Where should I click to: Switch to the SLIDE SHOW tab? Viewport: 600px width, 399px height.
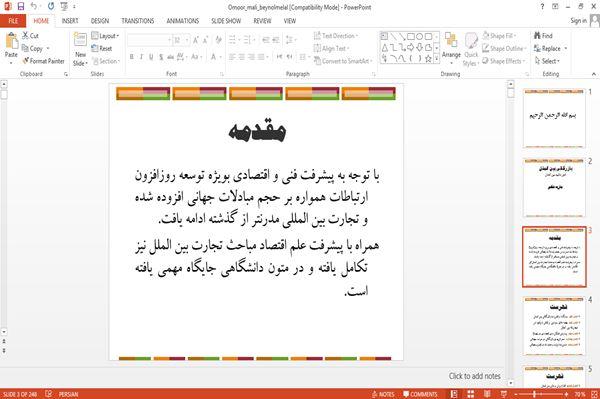pos(226,21)
